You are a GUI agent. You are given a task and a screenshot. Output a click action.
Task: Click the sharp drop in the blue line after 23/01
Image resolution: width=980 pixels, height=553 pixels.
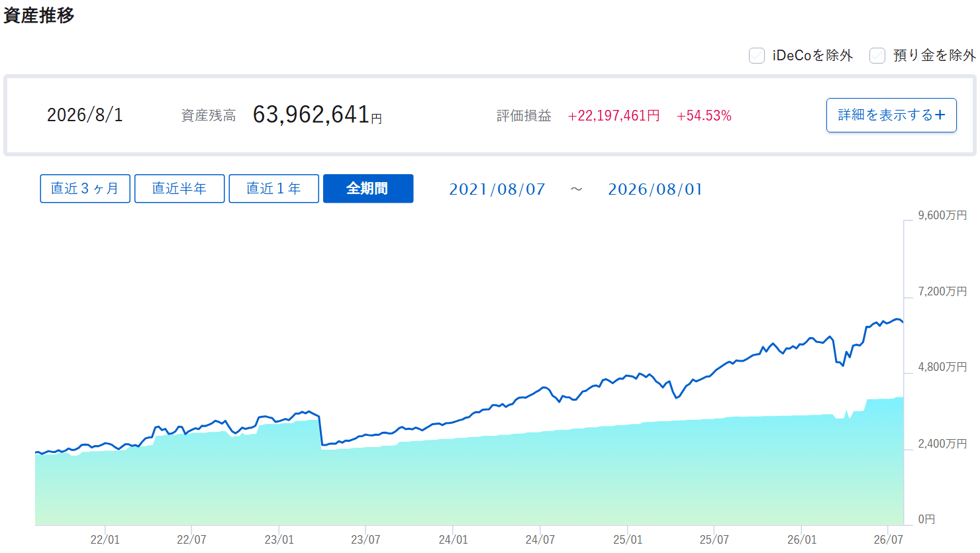point(321,431)
